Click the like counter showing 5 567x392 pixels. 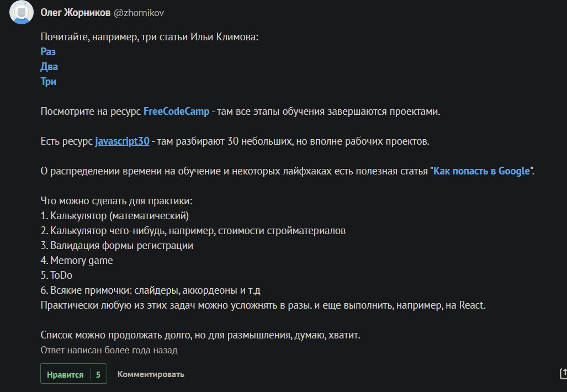pos(98,374)
